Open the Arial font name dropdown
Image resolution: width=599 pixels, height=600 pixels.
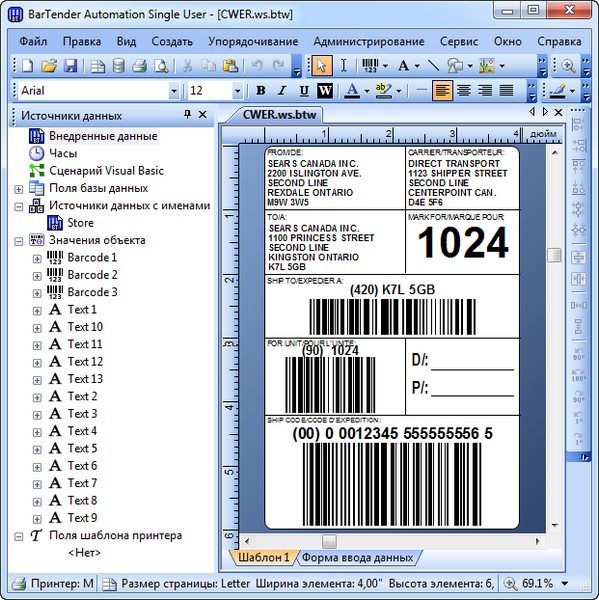[x=174, y=91]
